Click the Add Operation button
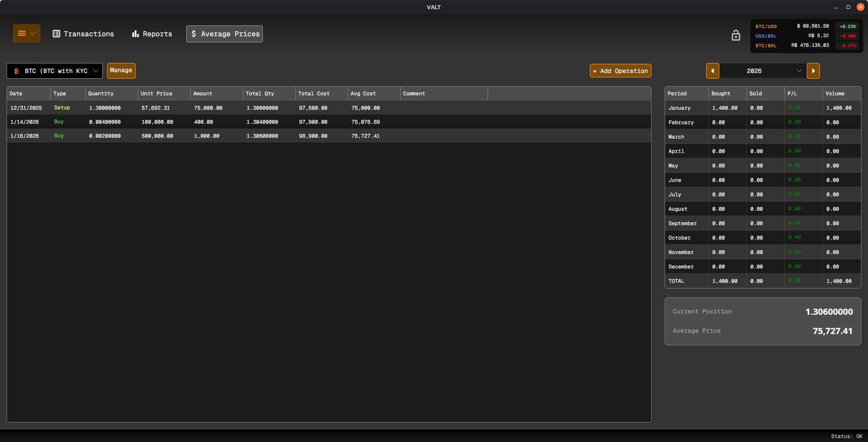Viewport: 868px width, 442px height. point(620,71)
